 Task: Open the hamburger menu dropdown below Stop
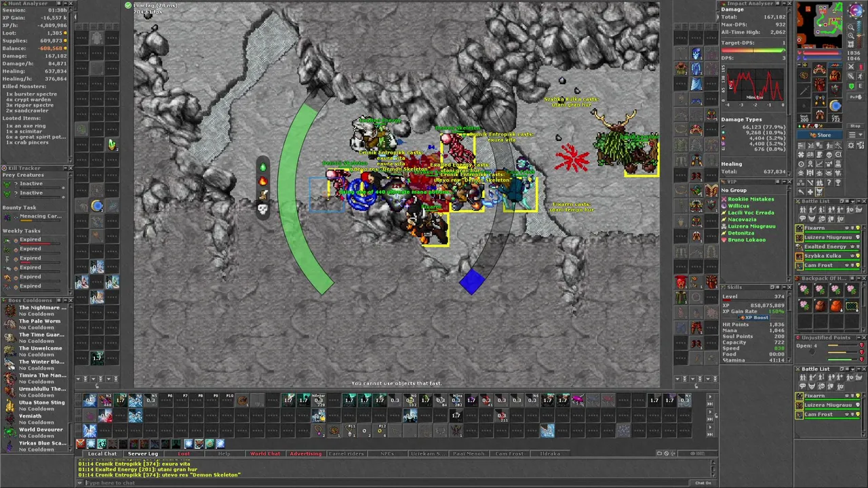pyautogui.click(x=856, y=135)
